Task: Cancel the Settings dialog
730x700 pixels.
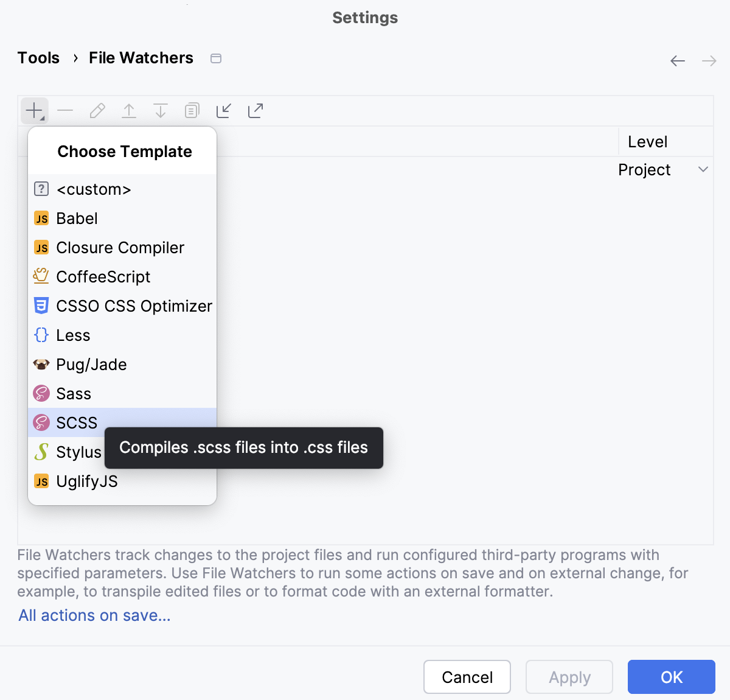Action: pos(467,677)
